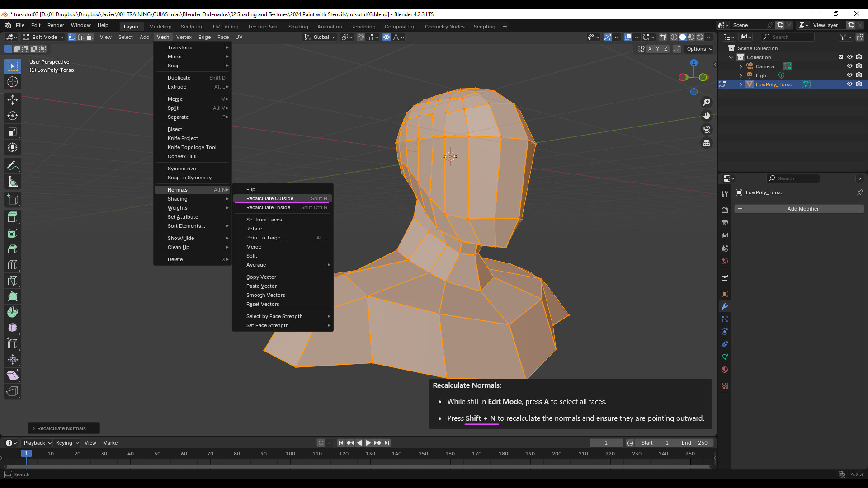
Task: Expand the Recalculate Normals operator panel
Action: click(63, 428)
